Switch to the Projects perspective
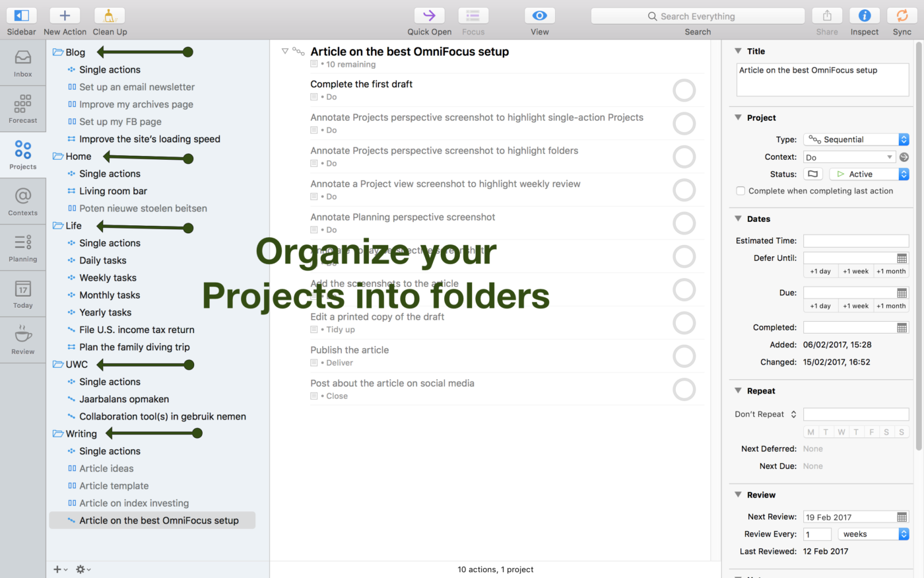This screenshot has width=924, height=578. pyautogui.click(x=23, y=155)
